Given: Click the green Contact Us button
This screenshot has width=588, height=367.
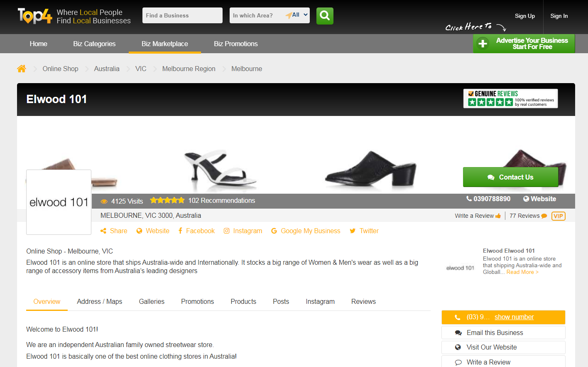Looking at the screenshot, I should pos(510,177).
